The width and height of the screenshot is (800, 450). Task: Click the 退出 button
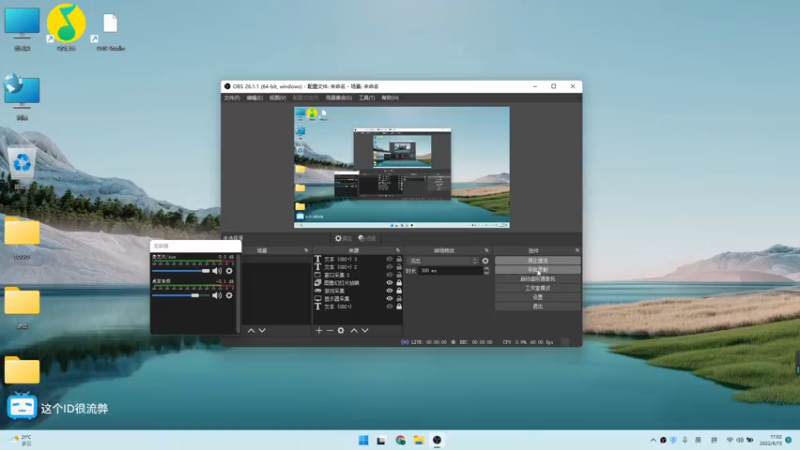537,306
